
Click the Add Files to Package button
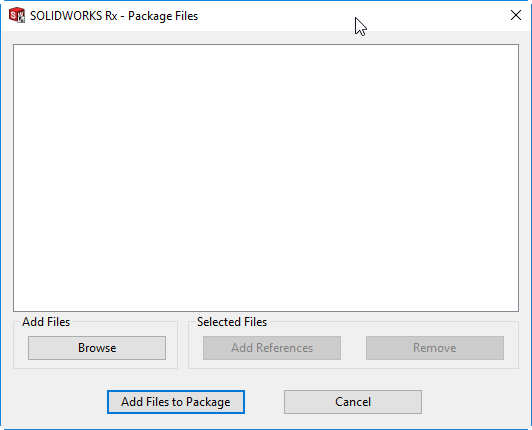[x=176, y=402]
